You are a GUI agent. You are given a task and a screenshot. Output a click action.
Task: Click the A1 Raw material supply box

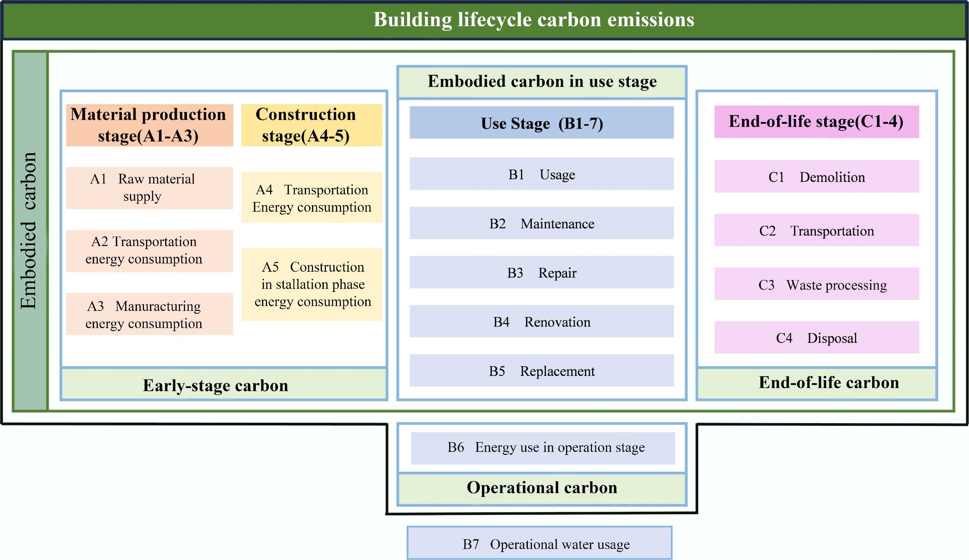tap(149, 188)
